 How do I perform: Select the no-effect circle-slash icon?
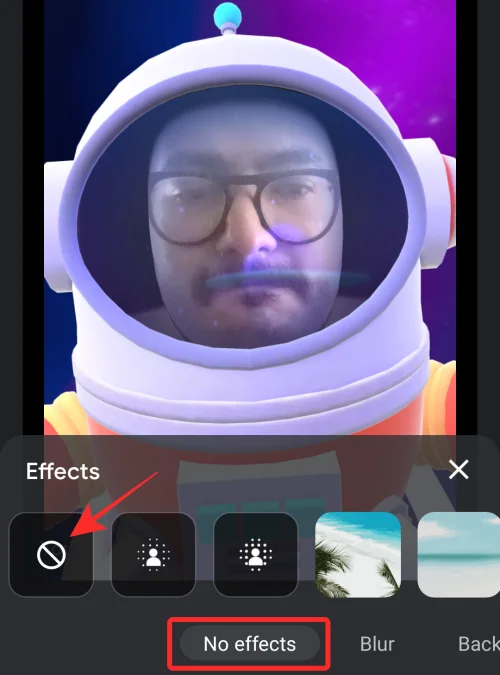51,554
